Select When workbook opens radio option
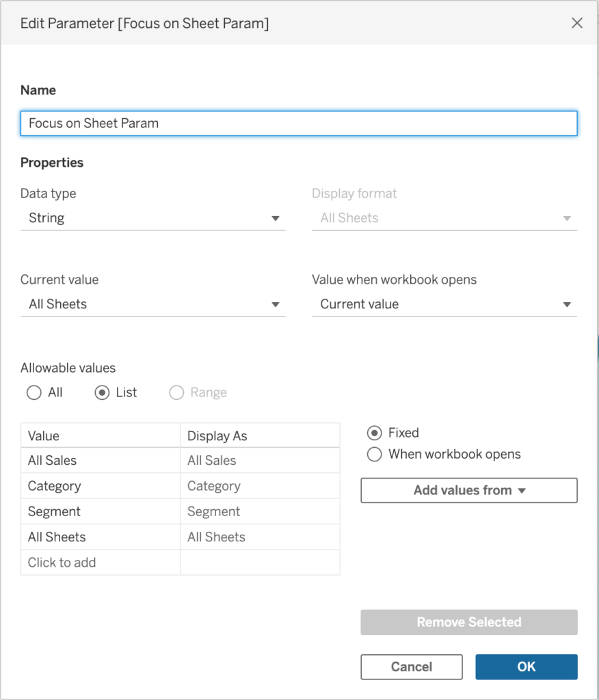 (375, 455)
